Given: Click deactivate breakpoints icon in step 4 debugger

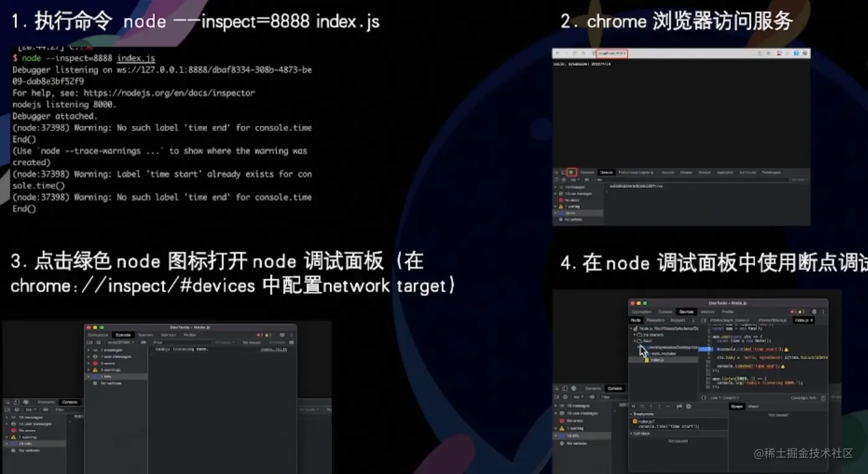Looking at the screenshot, I should click(679, 406).
